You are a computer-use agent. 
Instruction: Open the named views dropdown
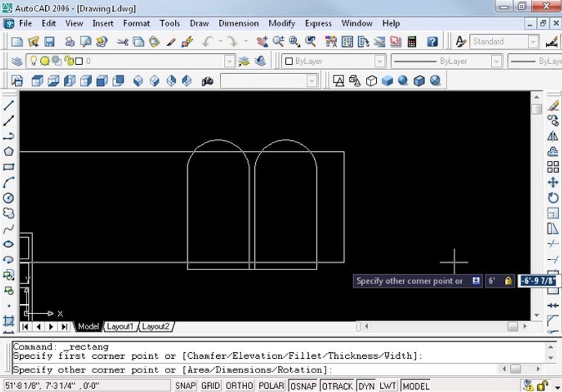point(312,81)
